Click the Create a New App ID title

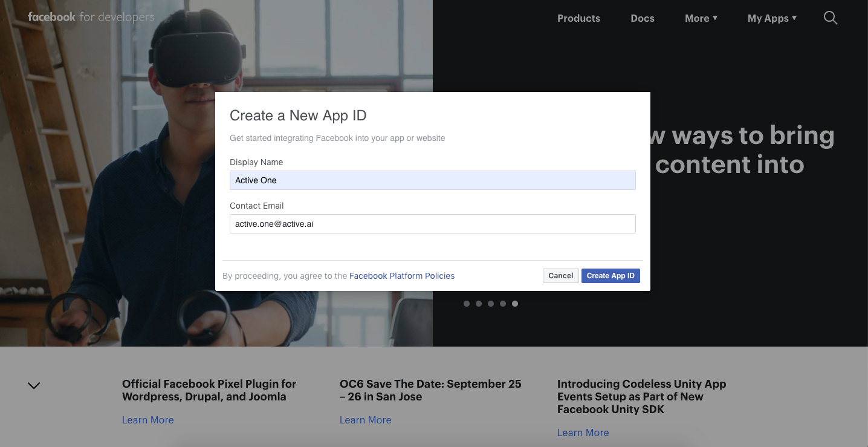298,116
